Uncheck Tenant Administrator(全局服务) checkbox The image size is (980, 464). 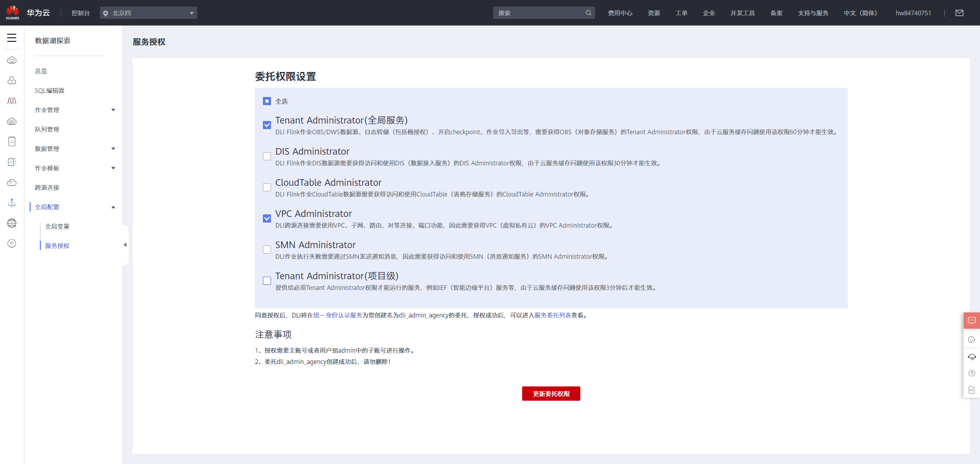[x=267, y=125]
